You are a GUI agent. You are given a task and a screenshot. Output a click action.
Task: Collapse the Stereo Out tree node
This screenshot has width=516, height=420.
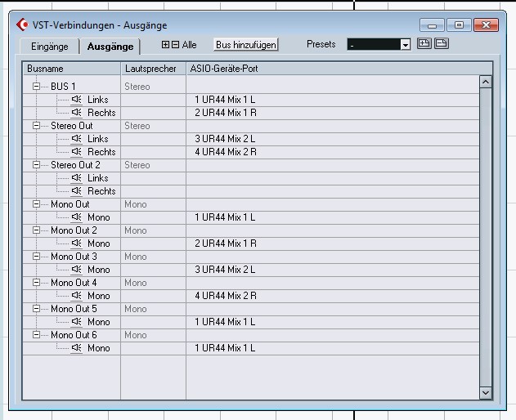(x=36, y=126)
